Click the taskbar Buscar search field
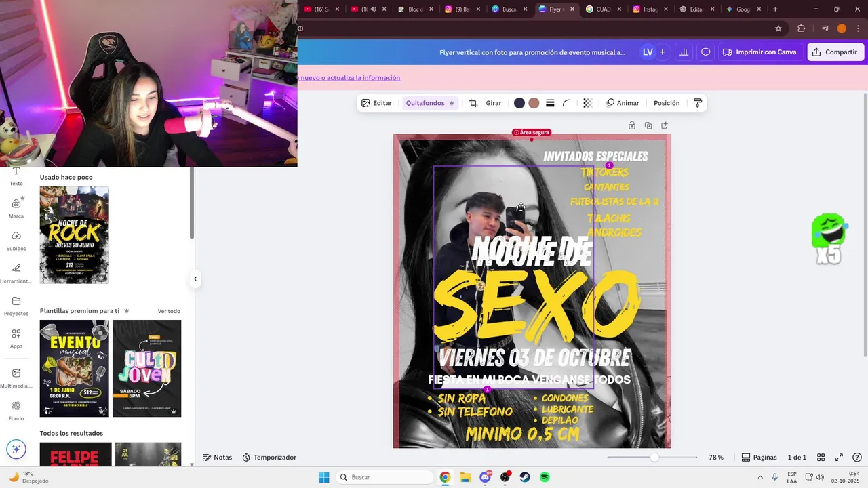Screen dimensions: 868x488 [x=384, y=477]
